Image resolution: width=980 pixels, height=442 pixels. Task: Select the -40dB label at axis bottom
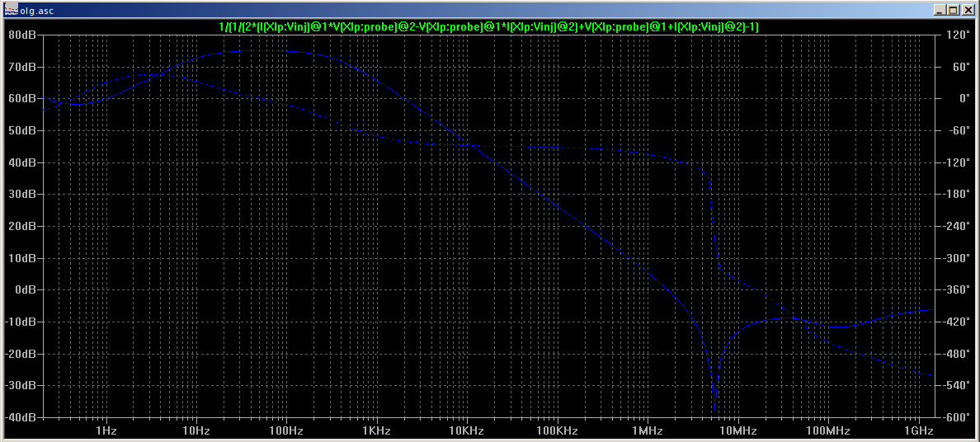[x=22, y=417]
